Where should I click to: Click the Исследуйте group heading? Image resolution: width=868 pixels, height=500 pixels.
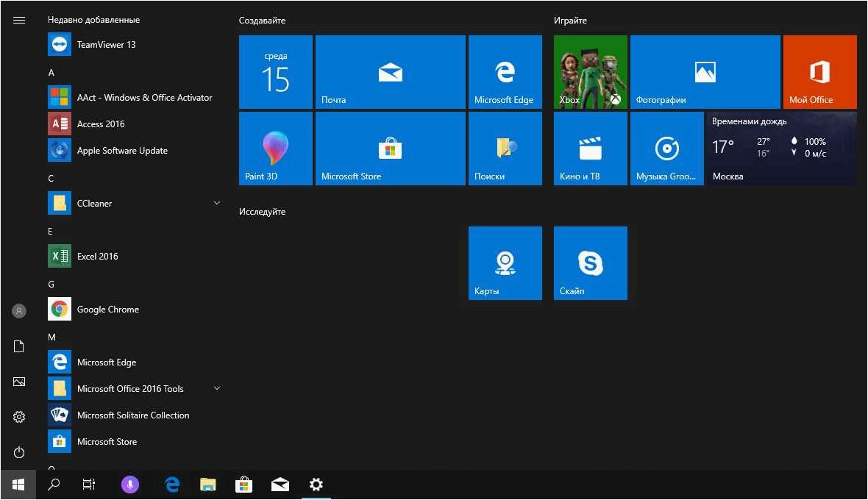click(x=263, y=212)
